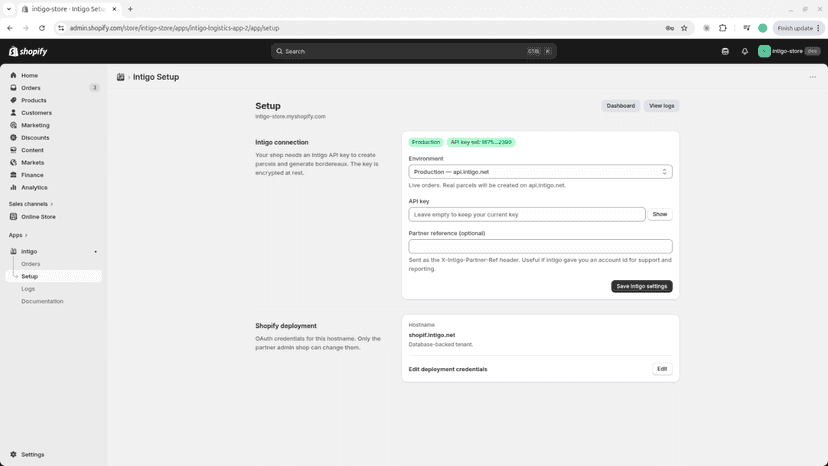Reload the browser page
This screenshot has width=828, height=466.
point(42,28)
